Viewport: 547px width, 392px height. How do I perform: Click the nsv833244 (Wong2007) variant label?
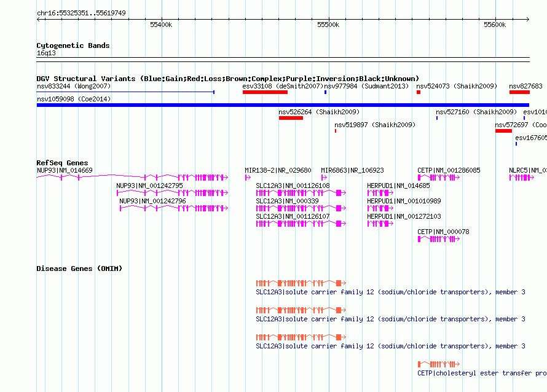click(x=74, y=86)
